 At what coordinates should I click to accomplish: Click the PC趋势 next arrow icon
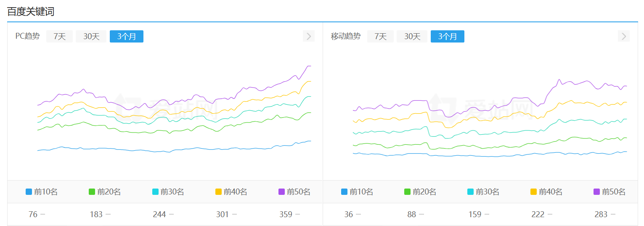click(308, 36)
